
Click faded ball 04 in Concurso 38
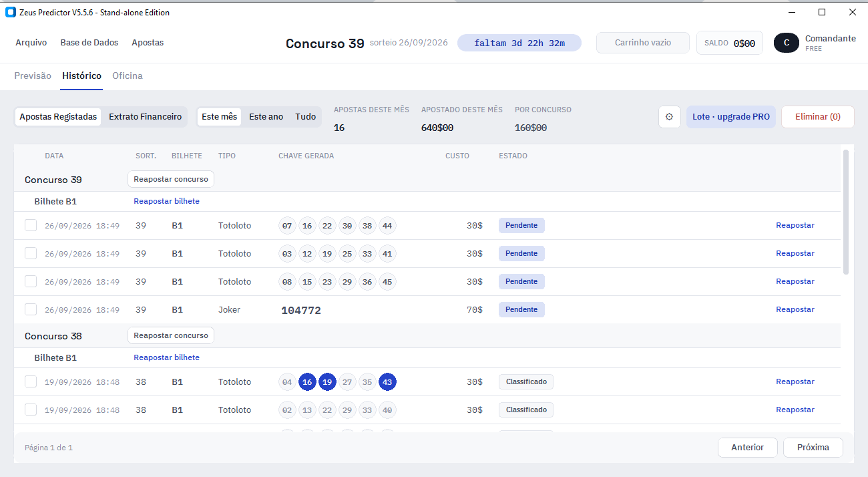click(x=287, y=382)
